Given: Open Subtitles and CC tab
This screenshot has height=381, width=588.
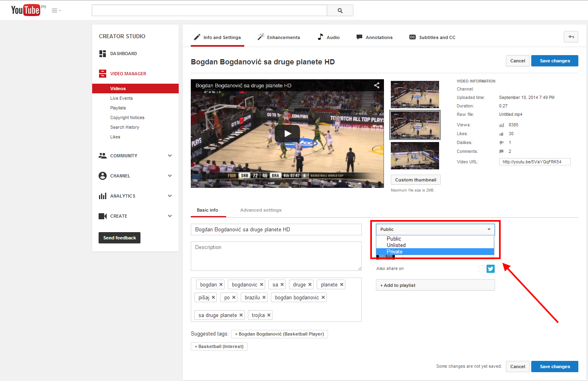Looking at the screenshot, I should (432, 37).
